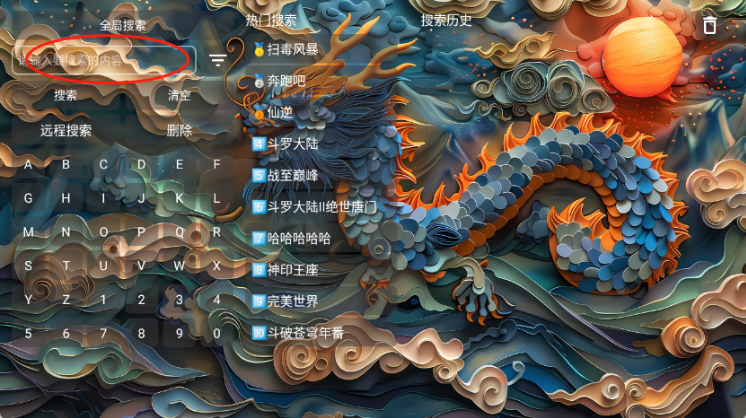Screen dimensions: 746x418
Task: Tap letter key O
Action: click(x=103, y=232)
